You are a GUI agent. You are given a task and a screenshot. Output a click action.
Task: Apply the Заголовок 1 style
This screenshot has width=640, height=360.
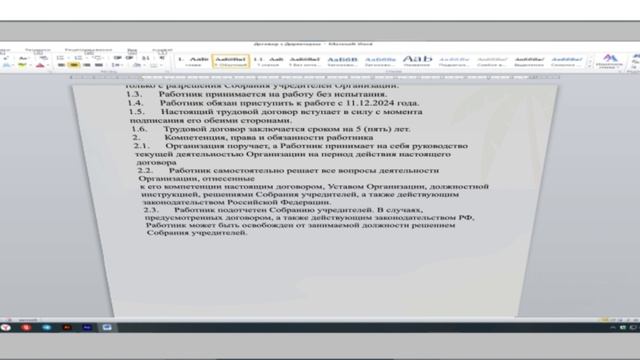coord(342,61)
